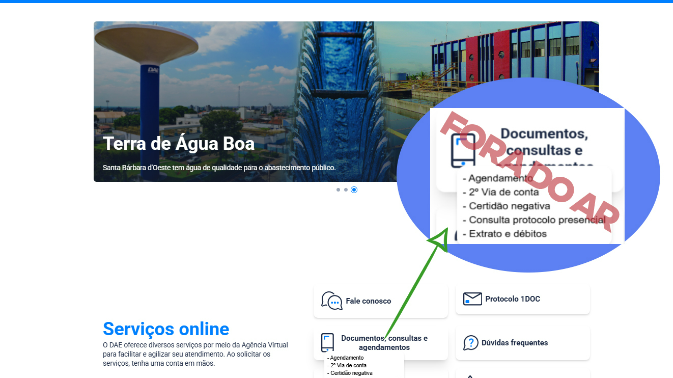673x378 pixels.
Task: Click the Protocolo 1DOC envelope icon
Action: click(x=472, y=299)
